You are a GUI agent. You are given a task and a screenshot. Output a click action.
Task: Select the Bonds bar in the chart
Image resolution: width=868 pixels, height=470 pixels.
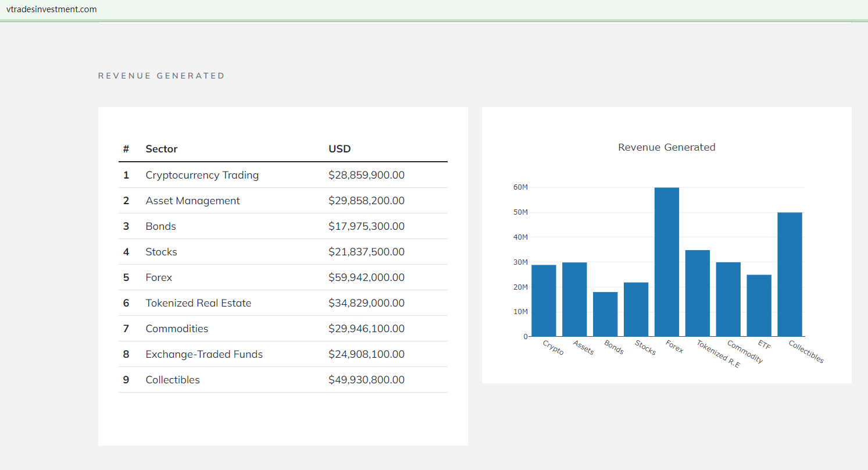click(605, 314)
